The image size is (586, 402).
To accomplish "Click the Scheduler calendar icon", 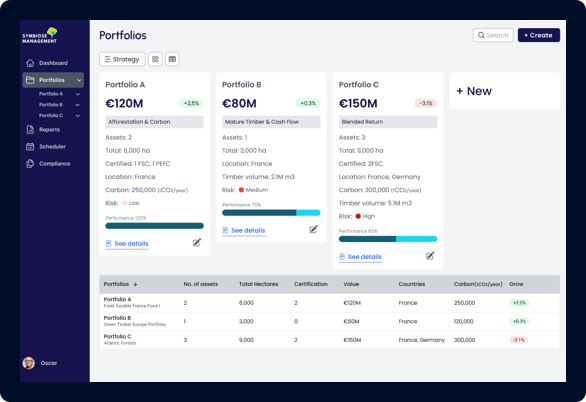I will [30, 146].
